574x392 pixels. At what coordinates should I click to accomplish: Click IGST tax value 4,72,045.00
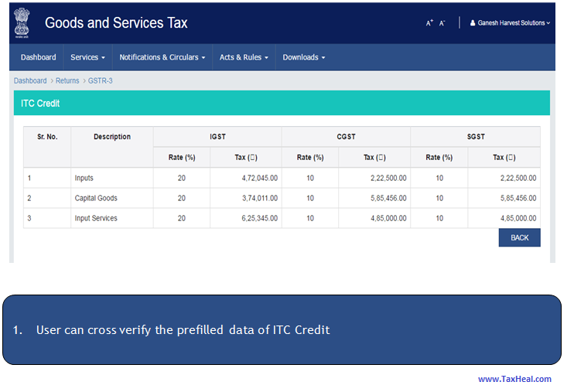(x=256, y=179)
